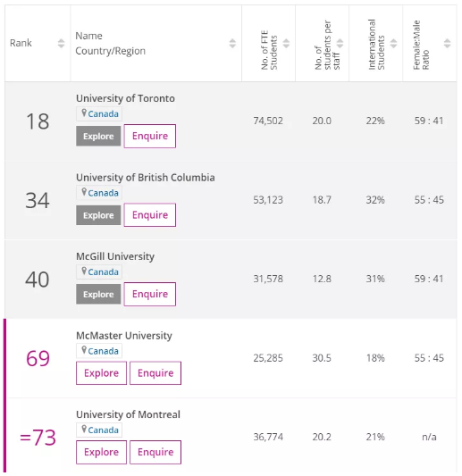The height and width of the screenshot is (476, 462).
Task: Open Canada link under McMaster University
Action: [104, 351]
